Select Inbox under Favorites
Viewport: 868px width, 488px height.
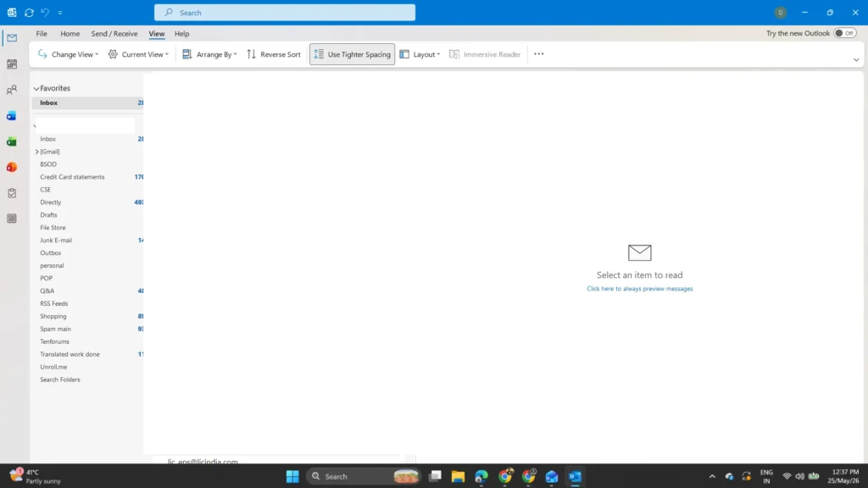87,103
